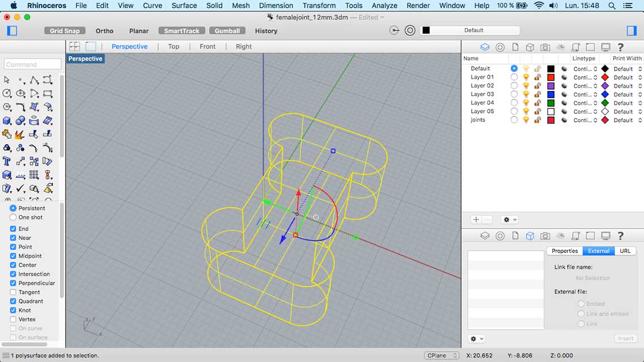Viewport: 644px width, 362px height.
Task: Switch to four-viewport layout icon
Action: click(75, 46)
